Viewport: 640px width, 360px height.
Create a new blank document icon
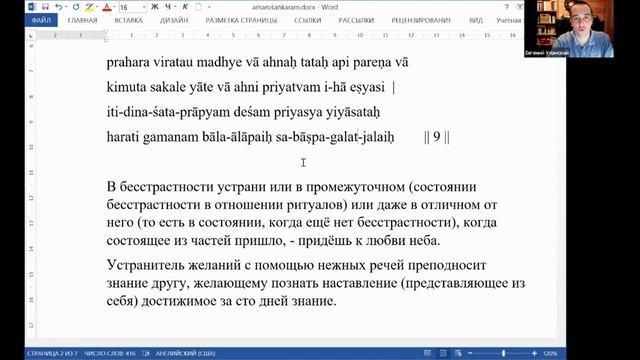[198, 7]
